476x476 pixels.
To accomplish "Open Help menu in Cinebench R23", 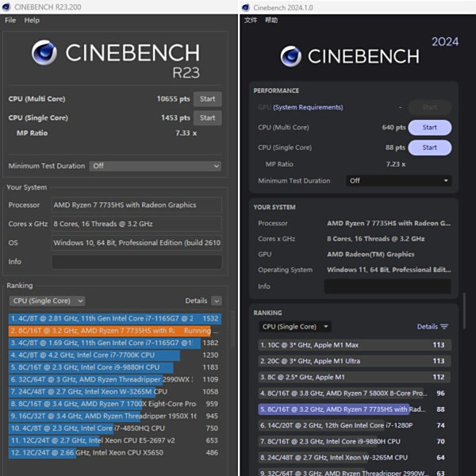I will (32, 21).
